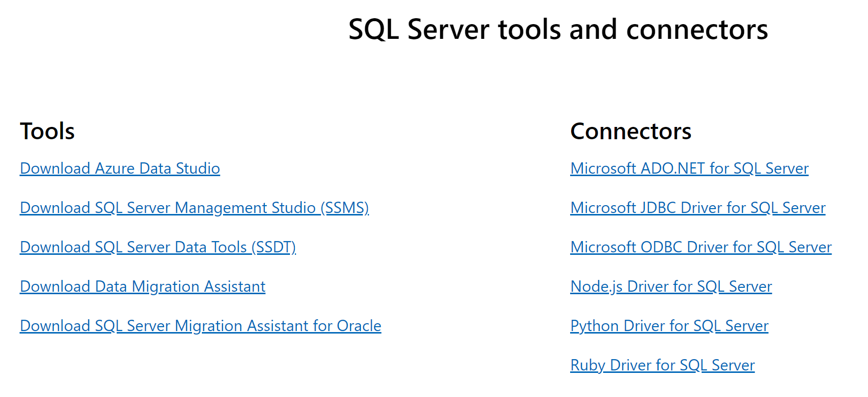Screen dimensions: 868x397
Task: Download Azure Data Studio from Tools list
Action: click(120, 169)
